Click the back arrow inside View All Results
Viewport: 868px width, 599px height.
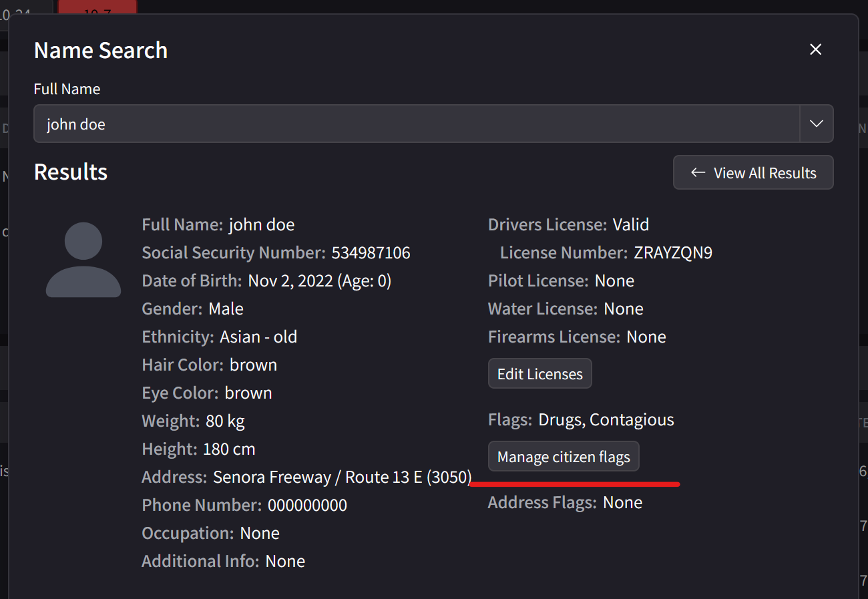(697, 172)
